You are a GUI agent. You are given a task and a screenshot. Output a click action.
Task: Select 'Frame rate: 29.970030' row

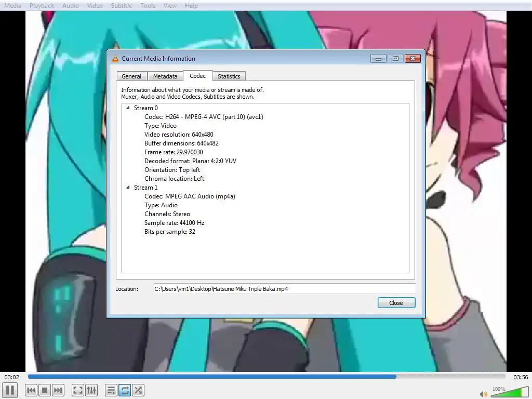(x=174, y=152)
